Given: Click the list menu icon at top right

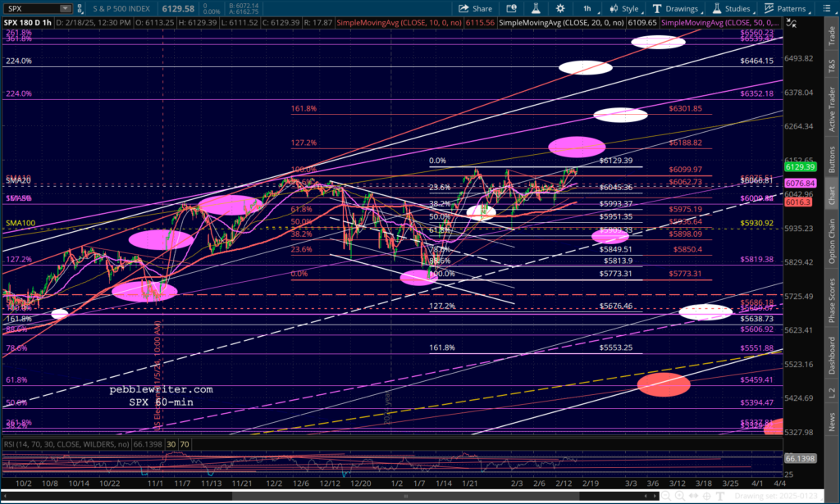Looking at the screenshot, I should tap(827, 8).
